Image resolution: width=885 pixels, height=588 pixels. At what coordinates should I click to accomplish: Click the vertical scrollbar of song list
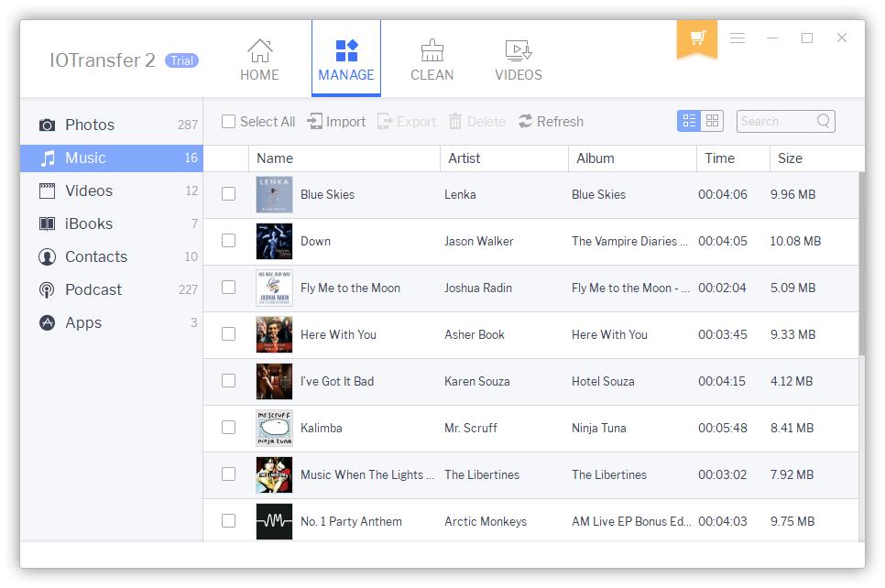point(860,264)
